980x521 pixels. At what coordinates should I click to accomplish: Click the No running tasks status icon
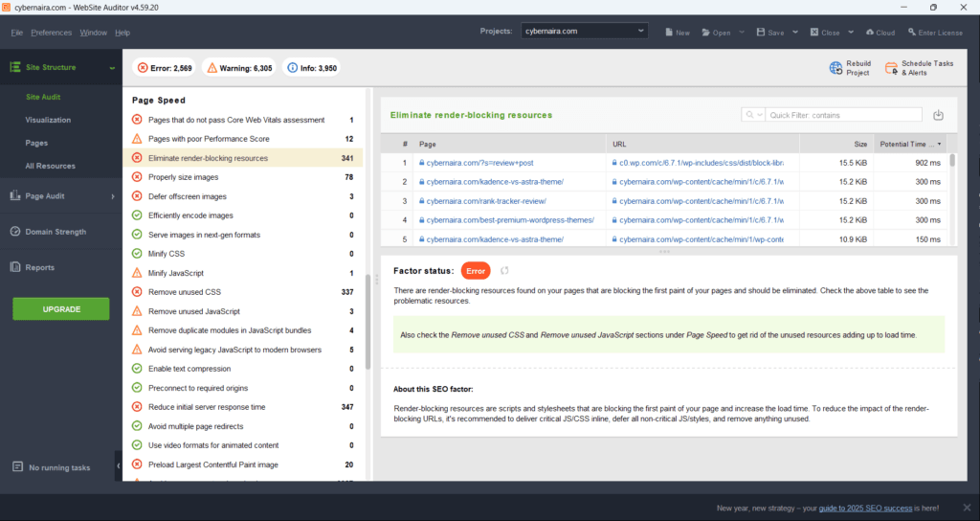tap(17, 467)
